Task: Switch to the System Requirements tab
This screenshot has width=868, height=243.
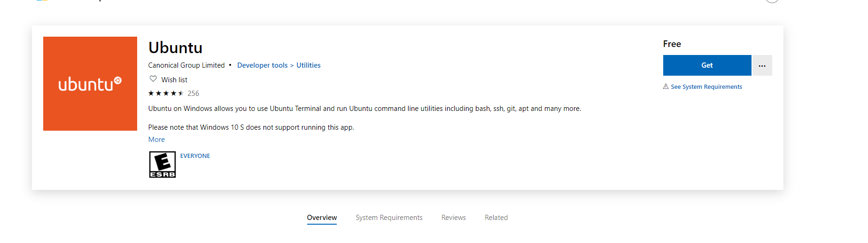Action: click(x=389, y=218)
